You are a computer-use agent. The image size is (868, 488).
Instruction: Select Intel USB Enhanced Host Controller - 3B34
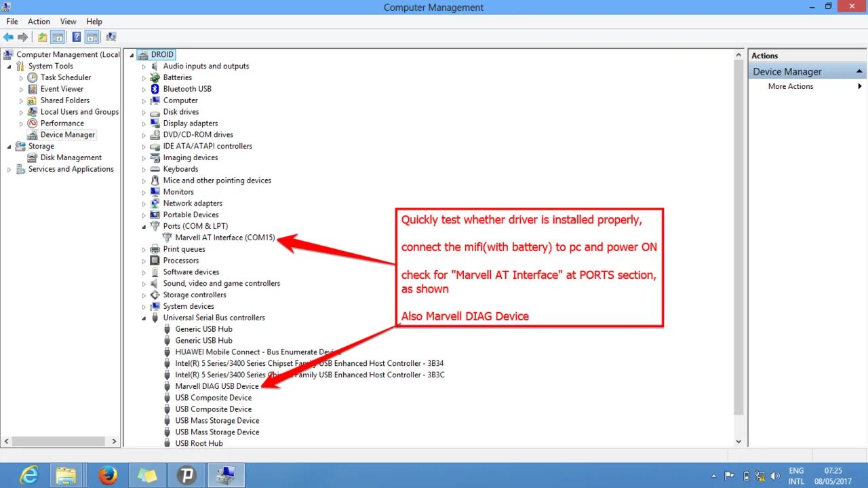pos(309,364)
